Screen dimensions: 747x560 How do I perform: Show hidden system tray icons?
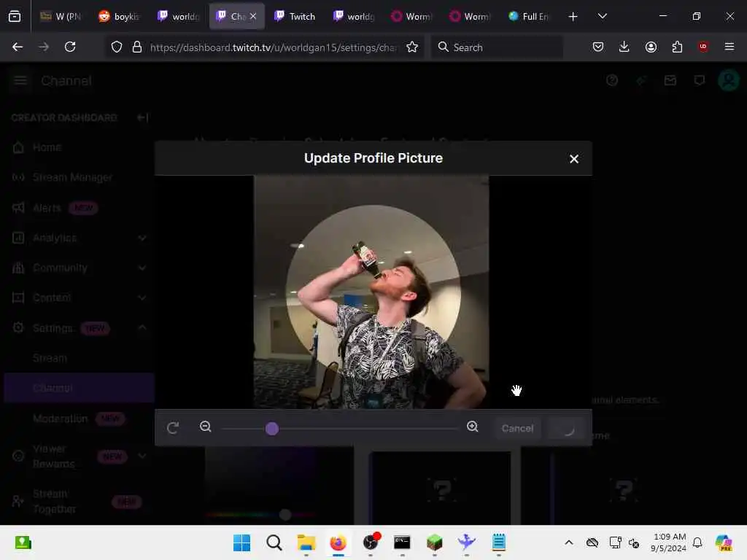(569, 542)
